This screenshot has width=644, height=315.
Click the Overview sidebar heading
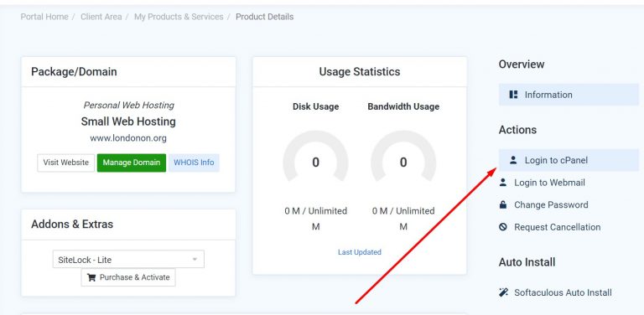tap(522, 65)
